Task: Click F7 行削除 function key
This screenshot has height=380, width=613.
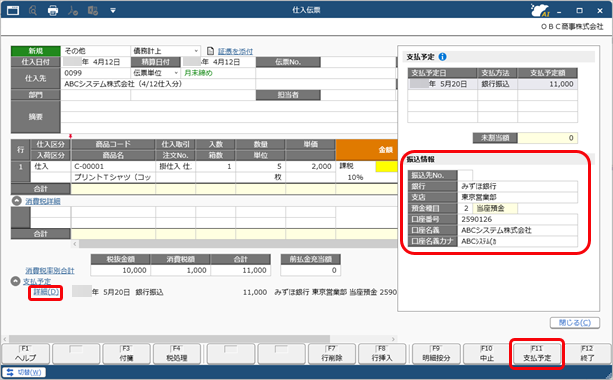Action: [x=332, y=353]
